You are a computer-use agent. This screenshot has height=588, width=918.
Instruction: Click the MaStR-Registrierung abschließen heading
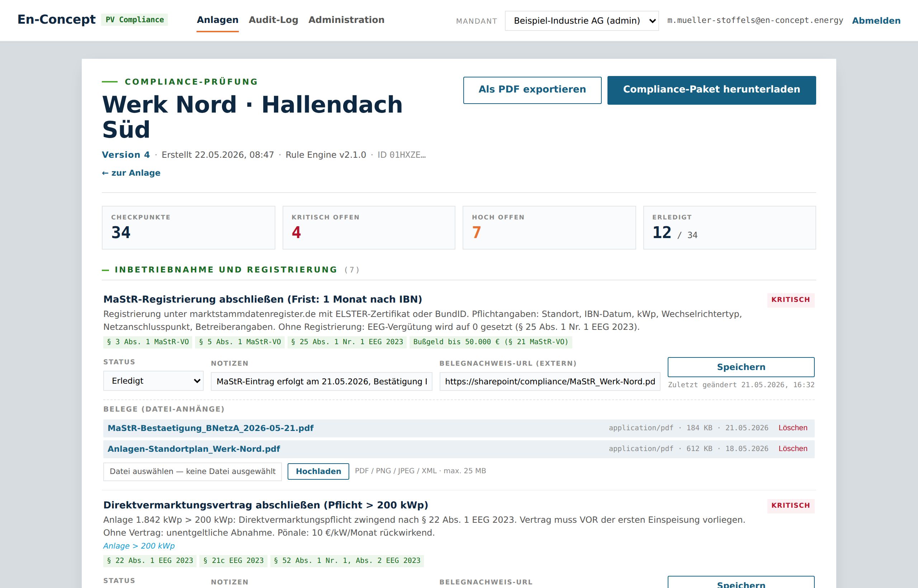point(262,299)
